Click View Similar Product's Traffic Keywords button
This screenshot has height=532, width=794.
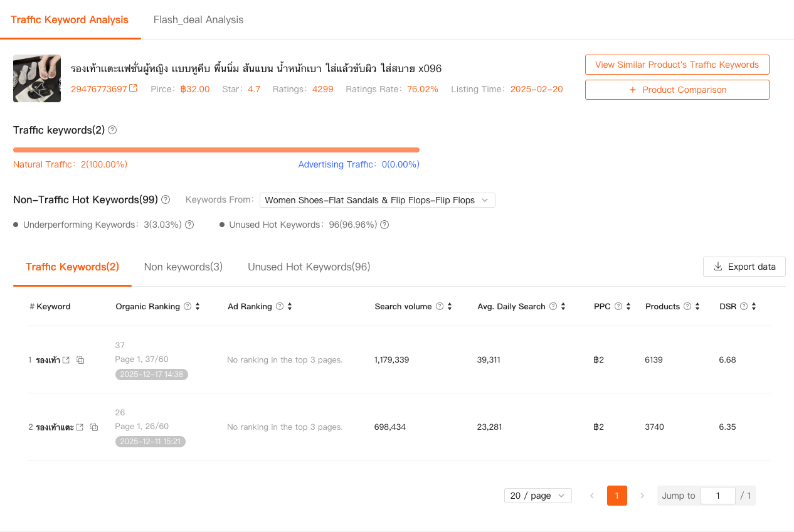click(x=677, y=65)
